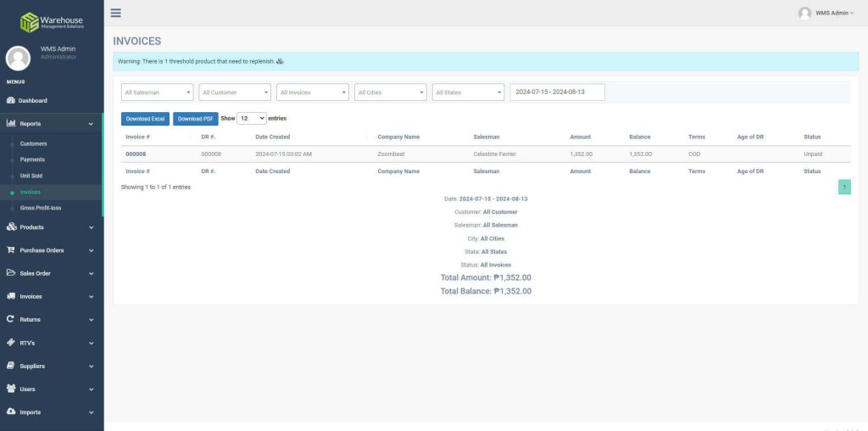Click the COD terms cell
The width and height of the screenshot is (868, 431).
(x=694, y=154)
